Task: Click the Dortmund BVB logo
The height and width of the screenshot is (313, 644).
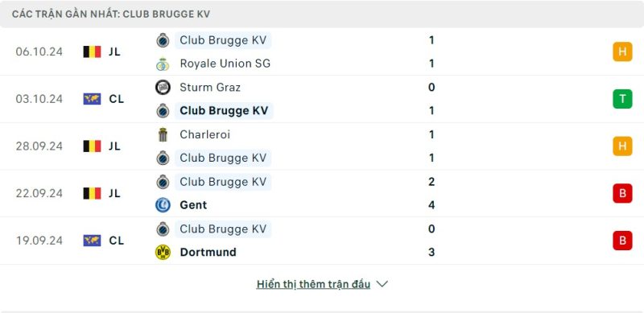Action: tap(163, 252)
